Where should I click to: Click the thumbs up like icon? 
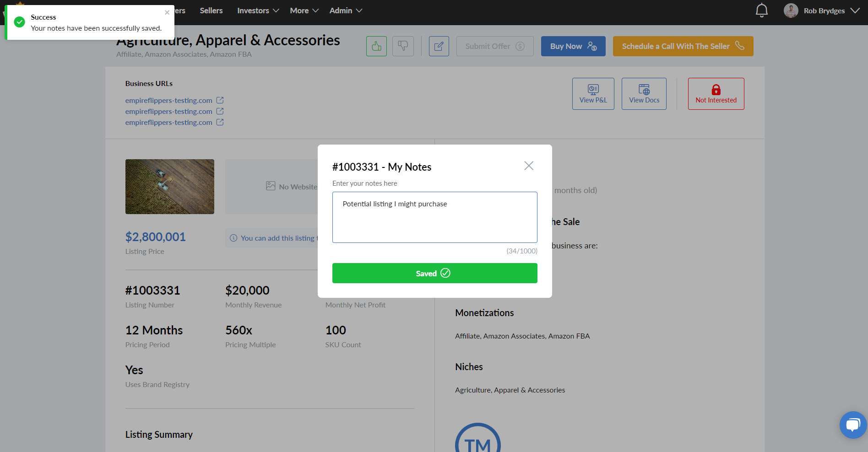[376, 46]
